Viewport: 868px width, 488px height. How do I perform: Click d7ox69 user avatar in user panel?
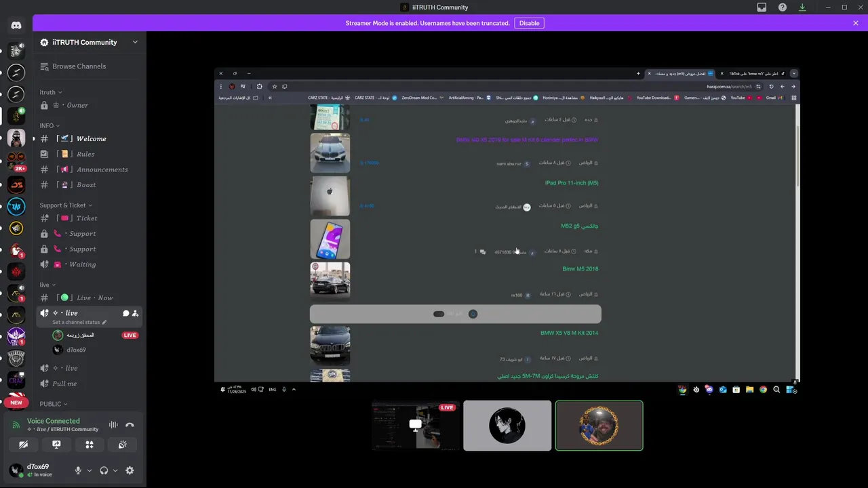pyautogui.click(x=16, y=470)
